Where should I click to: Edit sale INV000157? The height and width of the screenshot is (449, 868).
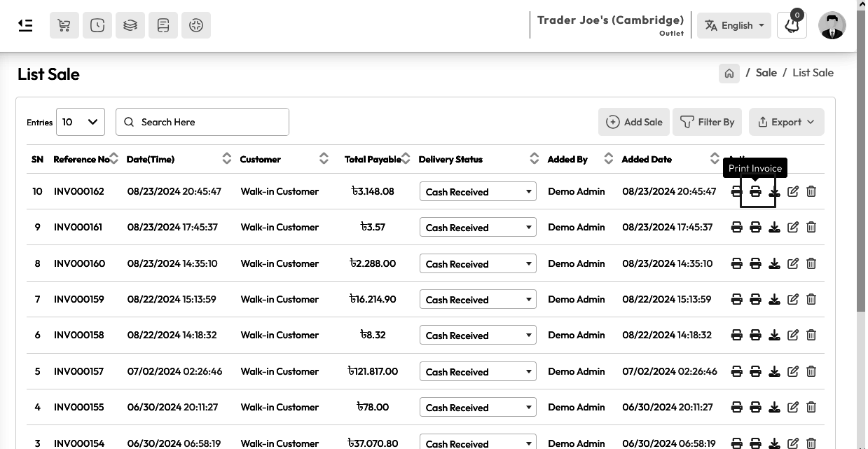tap(793, 371)
